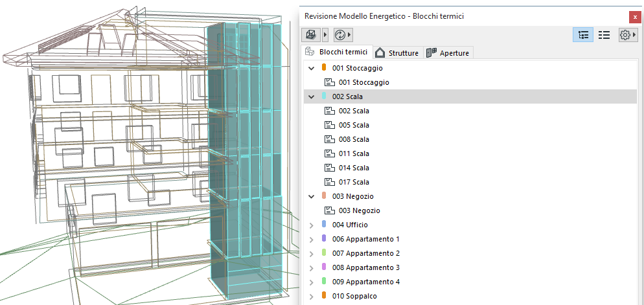Viewport: 644px width, 305px height.
Task: Open the gear settings dropdown
Action: (628, 35)
